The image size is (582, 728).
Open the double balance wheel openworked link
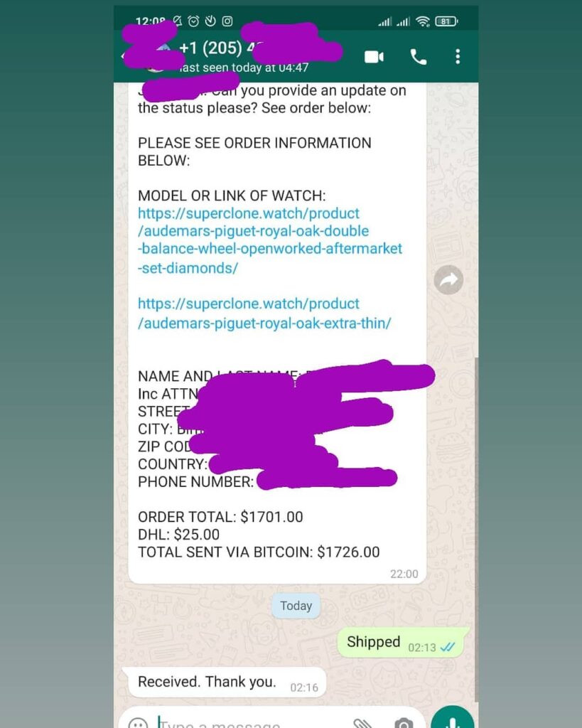coord(269,240)
